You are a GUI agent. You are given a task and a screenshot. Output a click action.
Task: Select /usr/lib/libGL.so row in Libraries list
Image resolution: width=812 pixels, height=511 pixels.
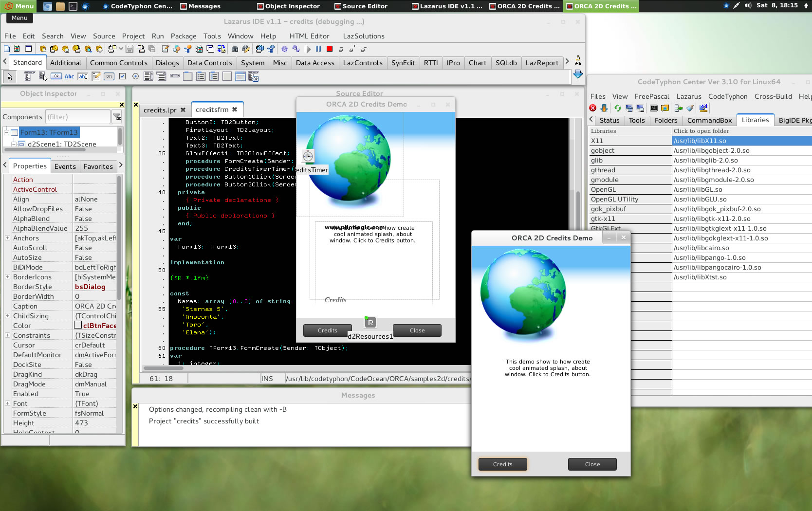[742, 189]
